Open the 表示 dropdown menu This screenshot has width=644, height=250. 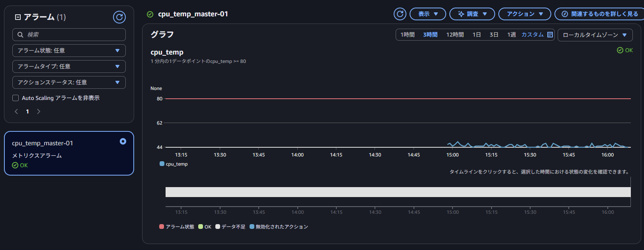[x=428, y=14]
